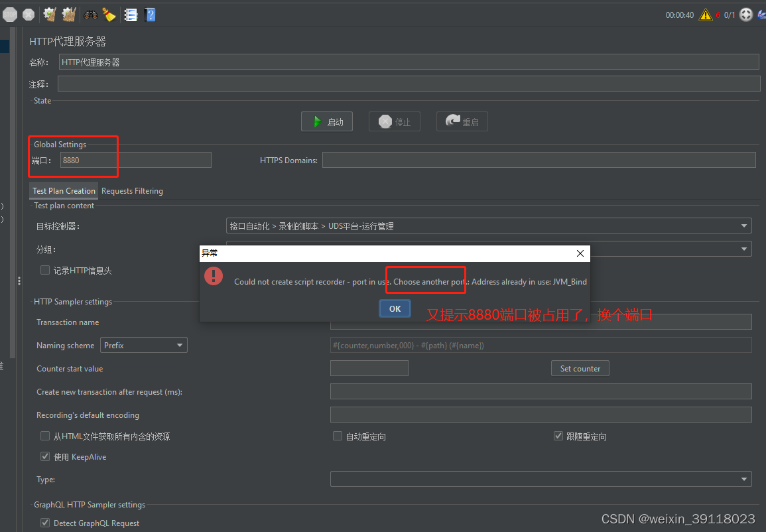
Task: Uncheck the 跟随重定向 checkbox
Action: tap(558, 436)
